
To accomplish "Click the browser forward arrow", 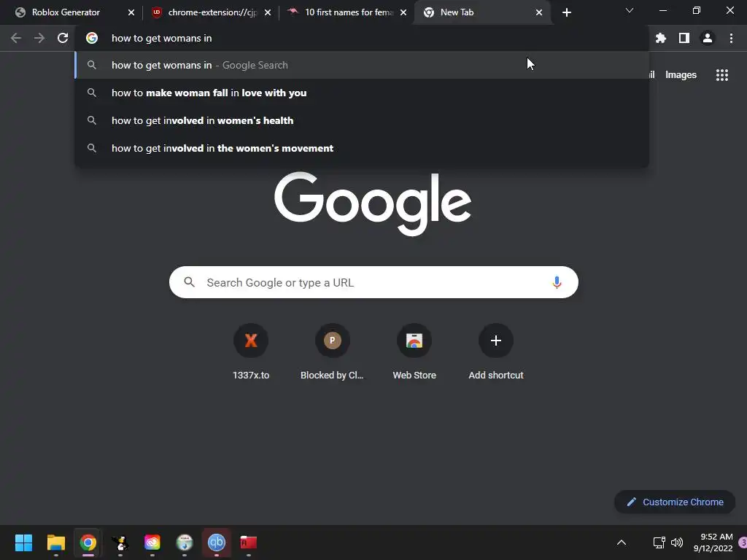I will 39,38.
